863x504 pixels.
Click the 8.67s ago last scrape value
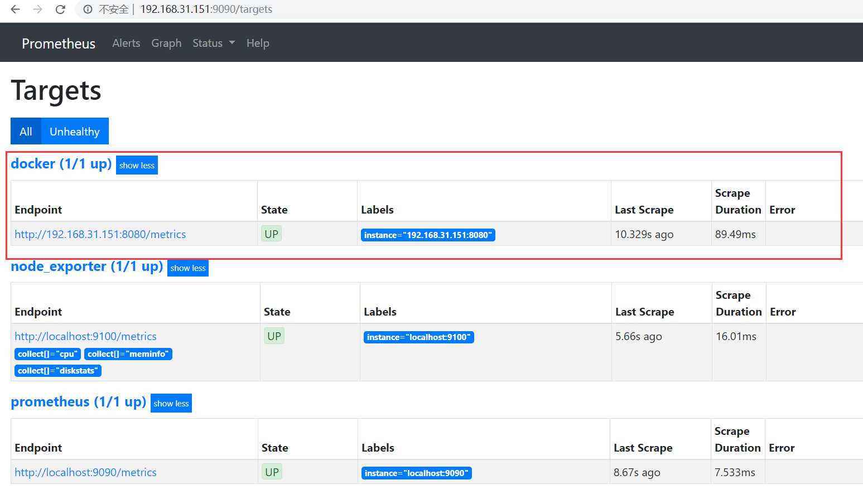pos(637,472)
